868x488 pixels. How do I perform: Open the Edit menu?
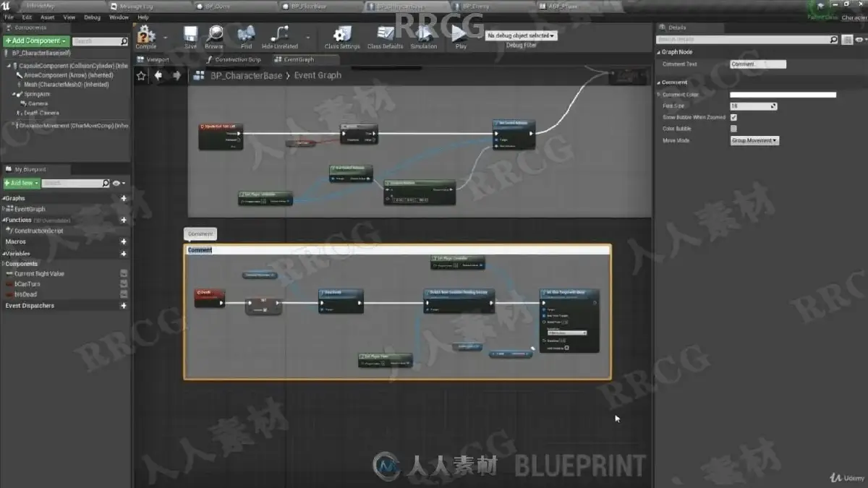click(27, 17)
